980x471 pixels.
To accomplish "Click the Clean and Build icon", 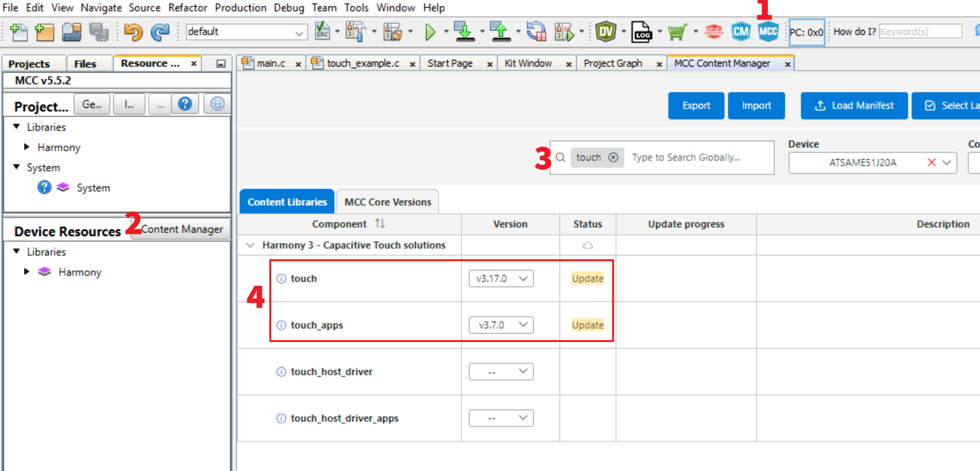I will coord(393,31).
